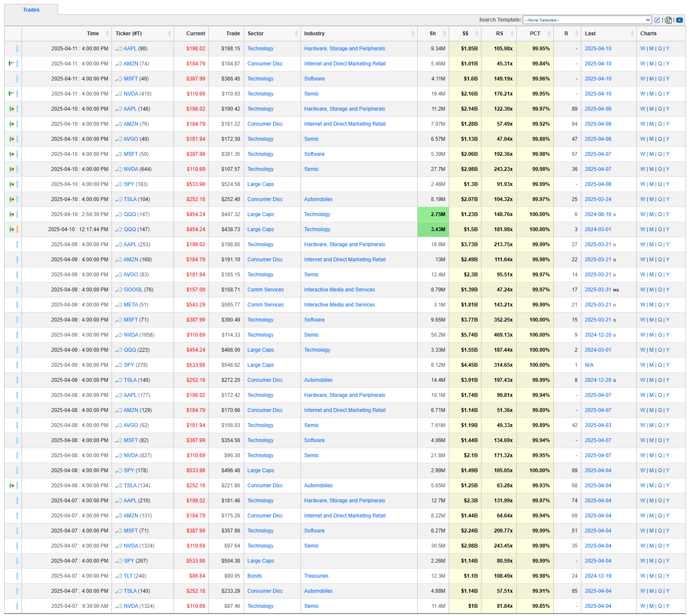This screenshot has width=689, height=616.
Task: Click magnifier icon beside TSLA (104)
Action: click(119, 199)
